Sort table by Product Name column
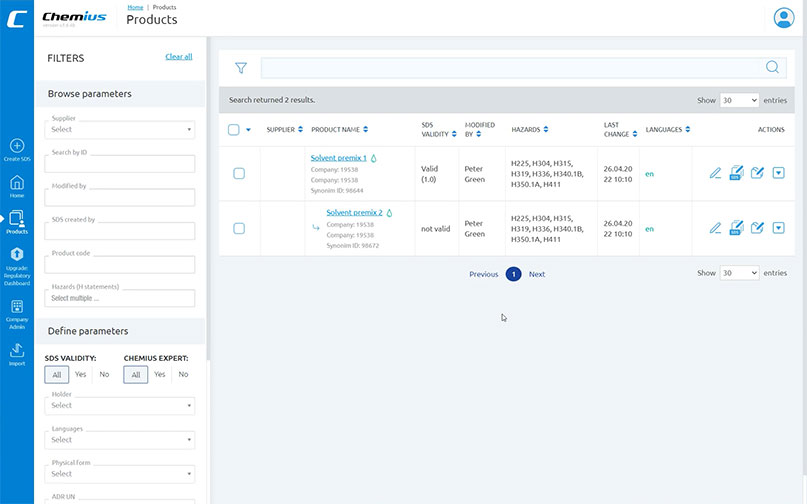 (x=340, y=129)
